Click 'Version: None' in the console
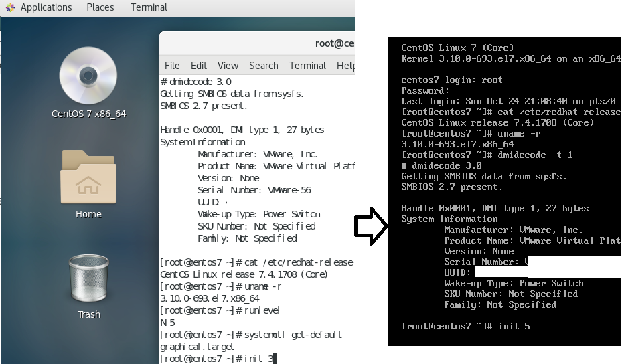Viewport: 622px width, 364px height. click(x=479, y=252)
